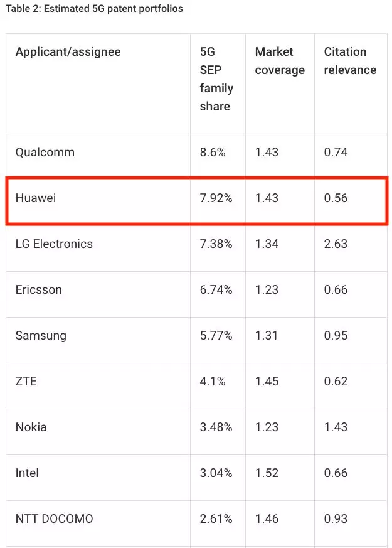Select the Applicant/assignee column header

point(68,51)
